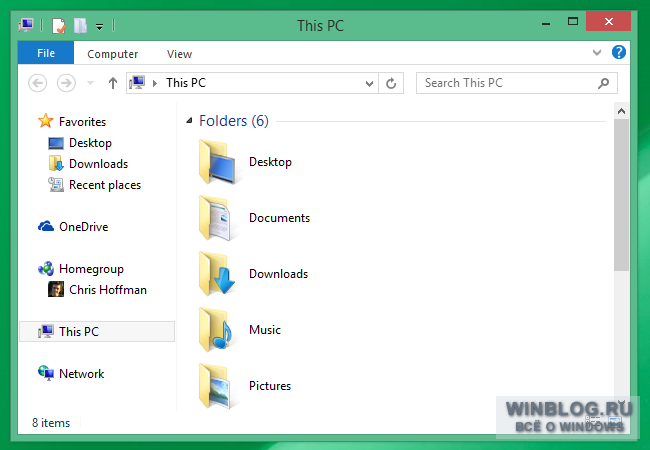Click the This PC system icon in title bar
This screenshot has height=450, width=650.
tap(26, 25)
